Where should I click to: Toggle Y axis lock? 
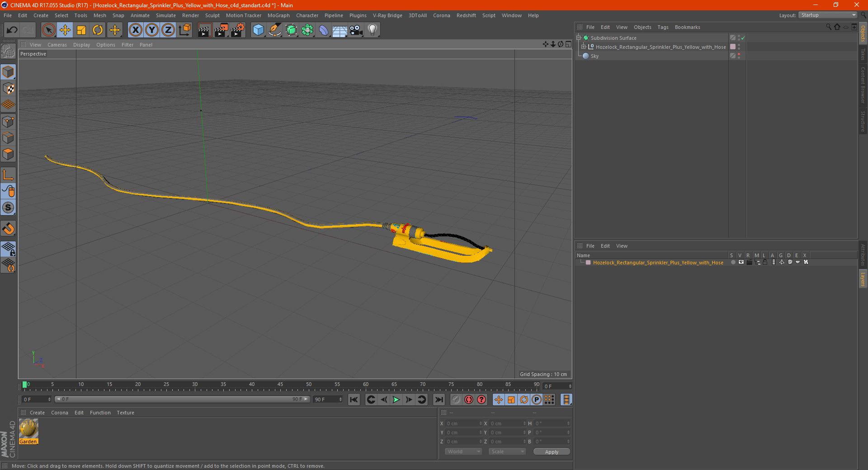pos(152,30)
